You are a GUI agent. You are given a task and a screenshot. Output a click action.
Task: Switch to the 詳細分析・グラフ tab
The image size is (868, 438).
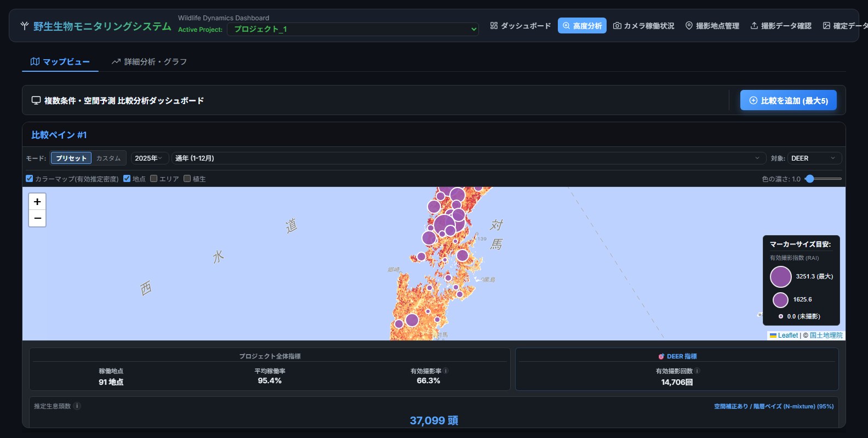(x=149, y=62)
